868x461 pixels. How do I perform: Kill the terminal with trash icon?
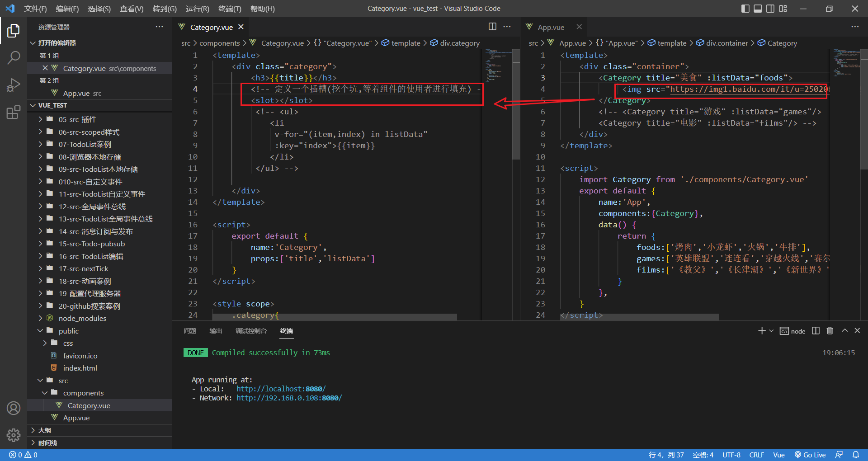(x=830, y=331)
